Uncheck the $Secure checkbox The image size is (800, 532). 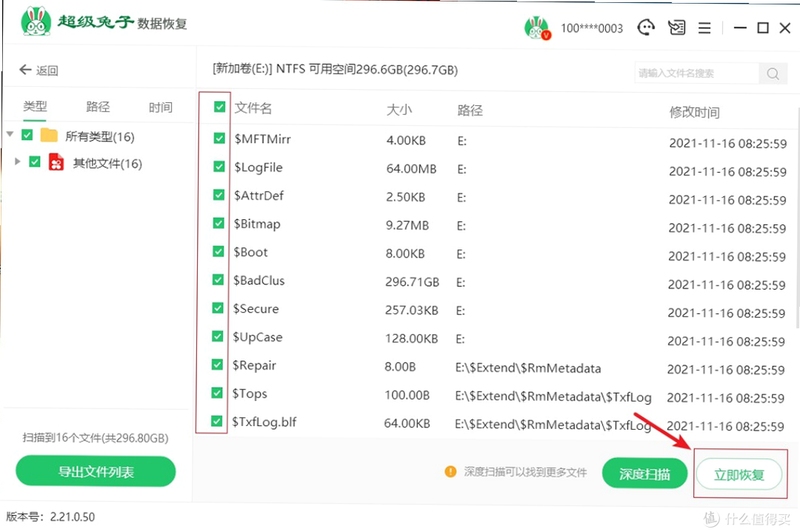[217, 308]
